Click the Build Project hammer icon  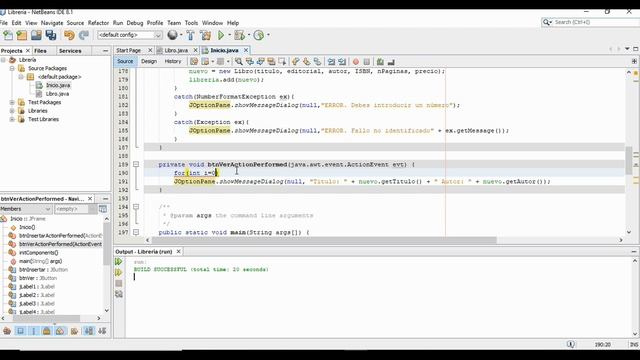pyautogui.click(x=190, y=36)
